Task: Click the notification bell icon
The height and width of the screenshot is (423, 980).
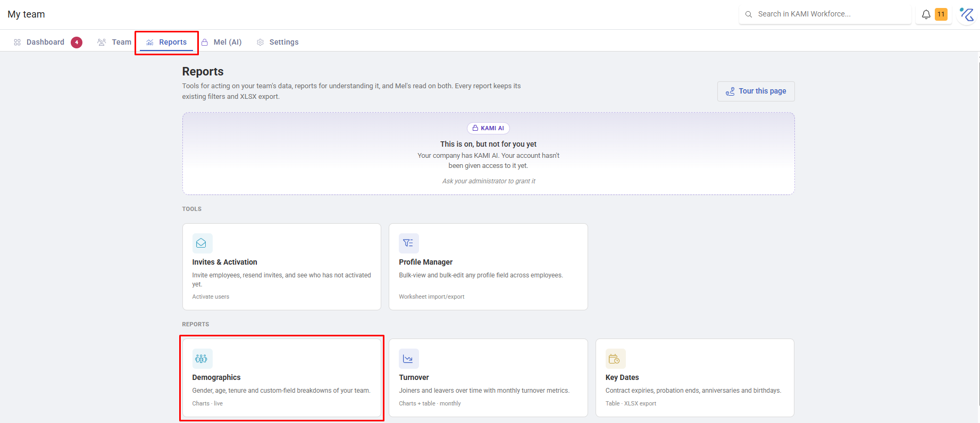Action: click(x=926, y=14)
